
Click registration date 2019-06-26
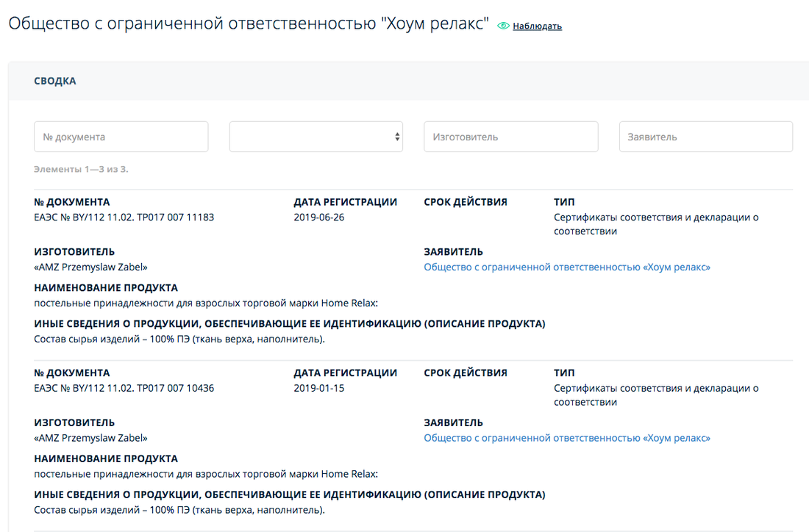tap(319, 217)
